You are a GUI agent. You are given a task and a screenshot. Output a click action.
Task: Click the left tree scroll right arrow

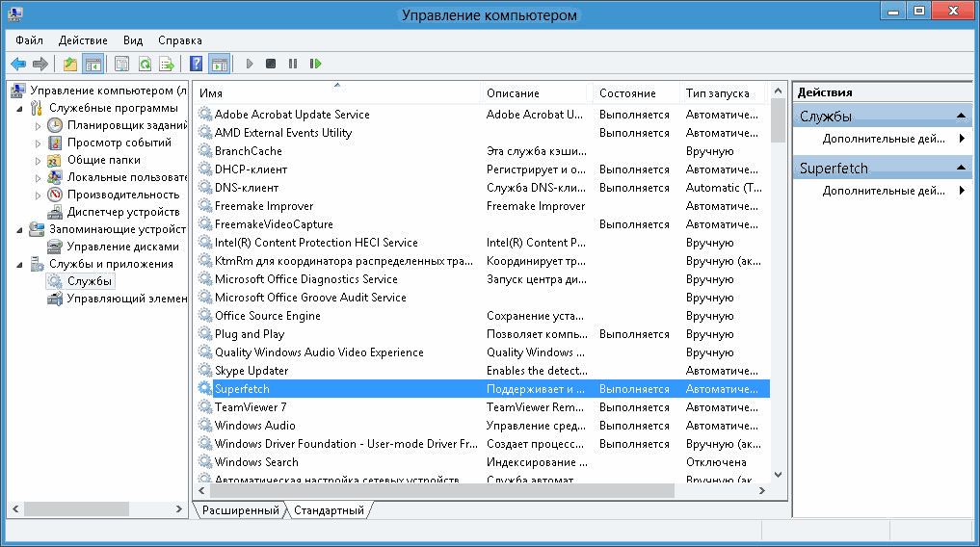pos(178,508)
